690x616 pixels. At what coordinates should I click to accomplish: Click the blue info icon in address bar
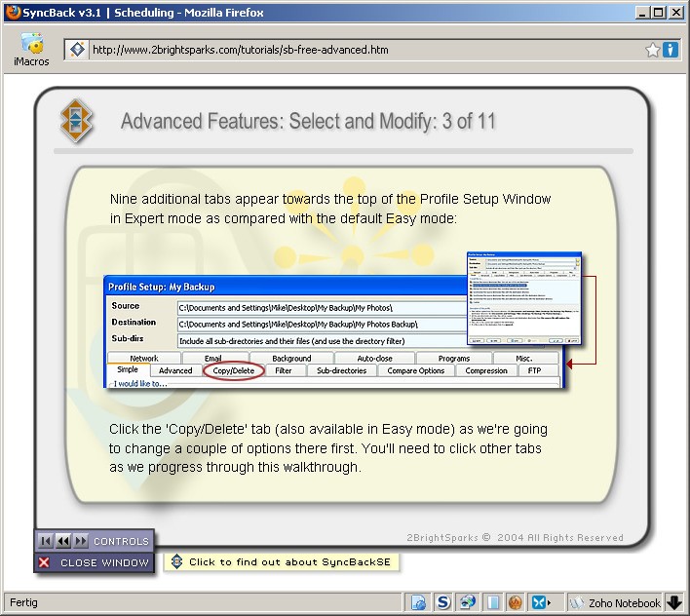click(x=671, y=50)
